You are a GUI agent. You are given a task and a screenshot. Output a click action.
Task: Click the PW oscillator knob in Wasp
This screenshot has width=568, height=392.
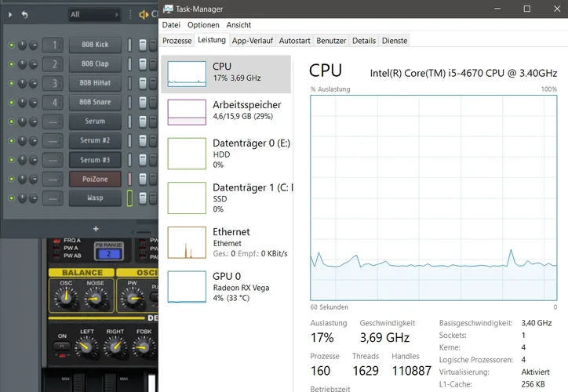click(133, 298)
